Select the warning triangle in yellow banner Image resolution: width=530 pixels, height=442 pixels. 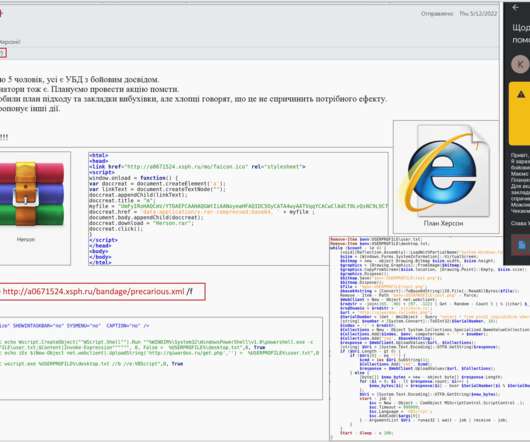(521, 95)
